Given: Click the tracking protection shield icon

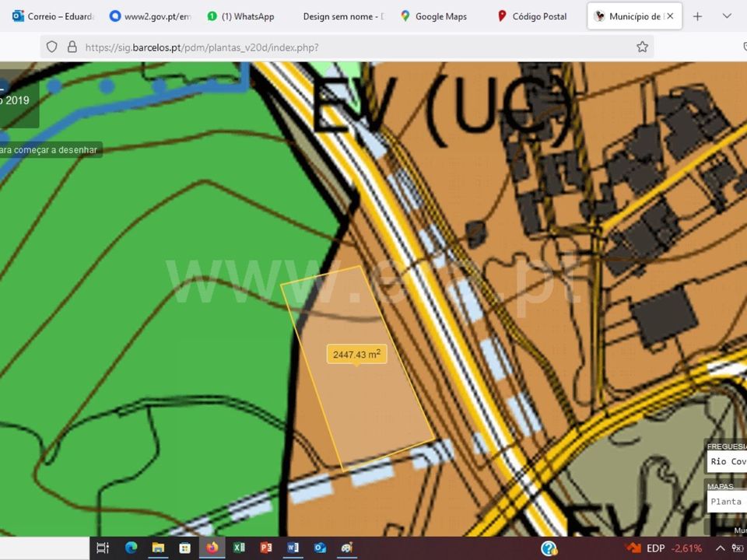Looking at the screenshot, I should tap(51, 47).
